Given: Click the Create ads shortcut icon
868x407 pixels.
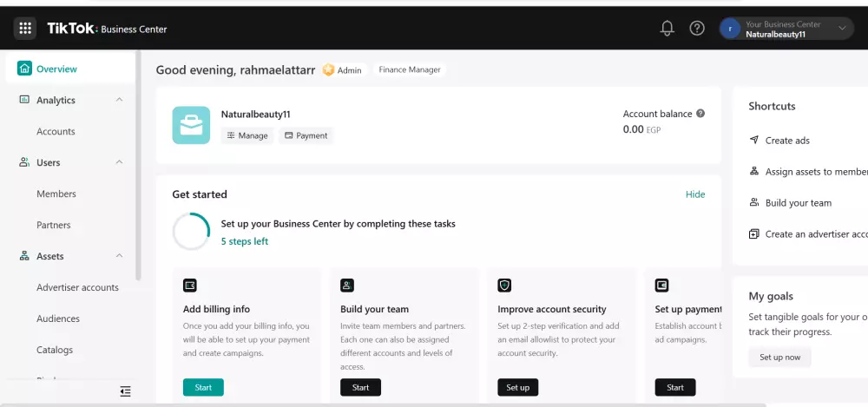Looking at the screenshot, I should [x=754, y=141].
